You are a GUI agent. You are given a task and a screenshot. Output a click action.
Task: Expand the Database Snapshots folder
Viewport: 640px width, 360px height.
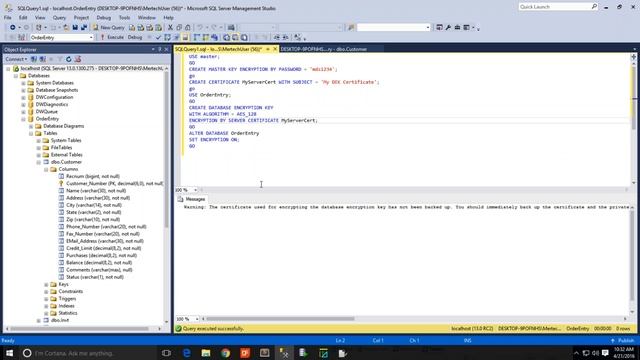pos(23,90)
